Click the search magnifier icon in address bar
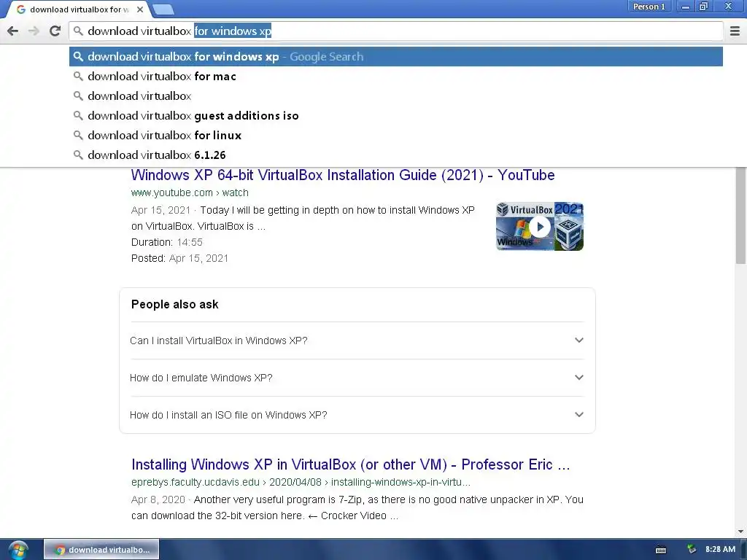The image size is (747, 560). coord(78,31)
